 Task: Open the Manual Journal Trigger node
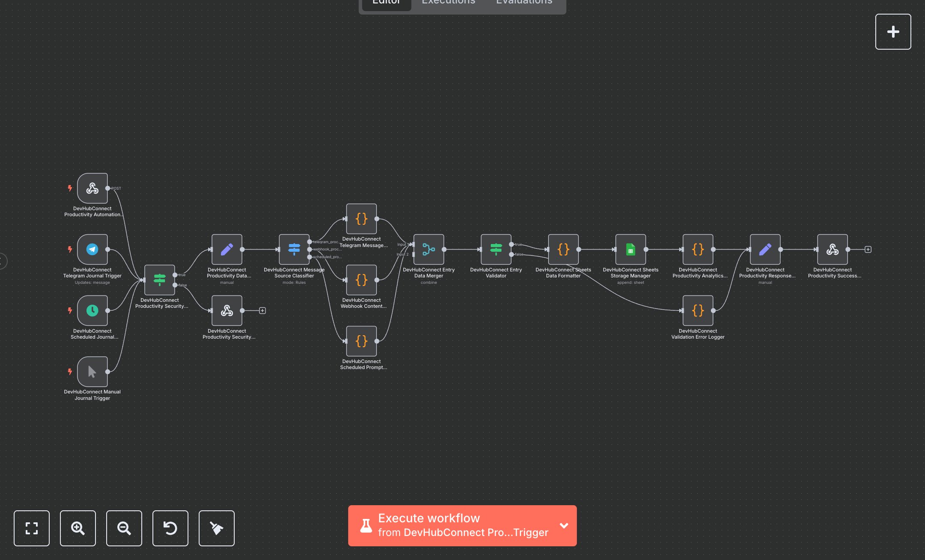pos(92,372)
